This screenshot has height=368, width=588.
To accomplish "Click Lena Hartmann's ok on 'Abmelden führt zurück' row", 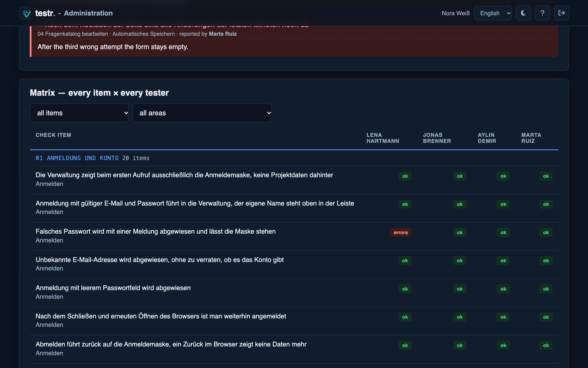I will [x=405, y=345].
